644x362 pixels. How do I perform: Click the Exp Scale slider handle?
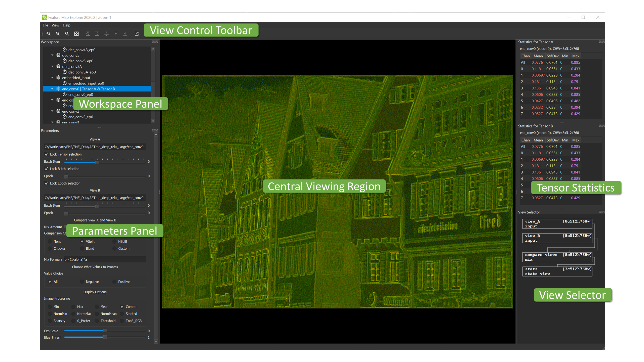pyautogui.click(x=105, y=331)
